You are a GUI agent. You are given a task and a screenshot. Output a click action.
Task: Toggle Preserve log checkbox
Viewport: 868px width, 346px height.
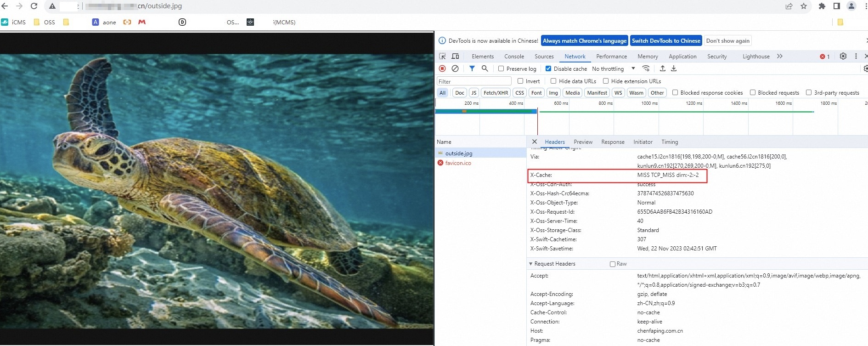(501, 68)
